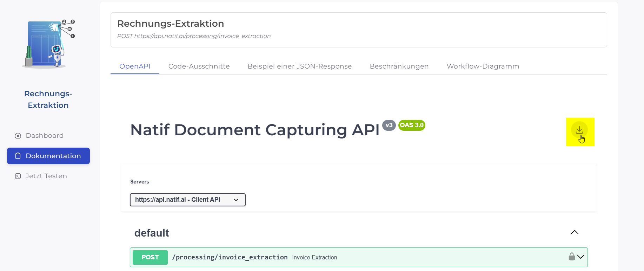Image resolution: width=644 pixels, height=271 pixels.
Task: Click the clipboard icon beside Dokumentation
Action: point(18,156)
